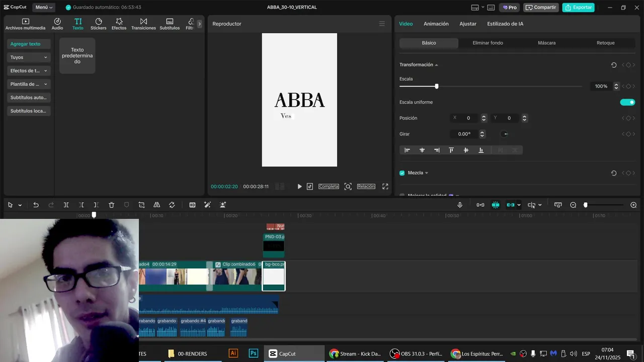
Task: Uncheck the Mezcla checkbox
Action: click(402, 173)
